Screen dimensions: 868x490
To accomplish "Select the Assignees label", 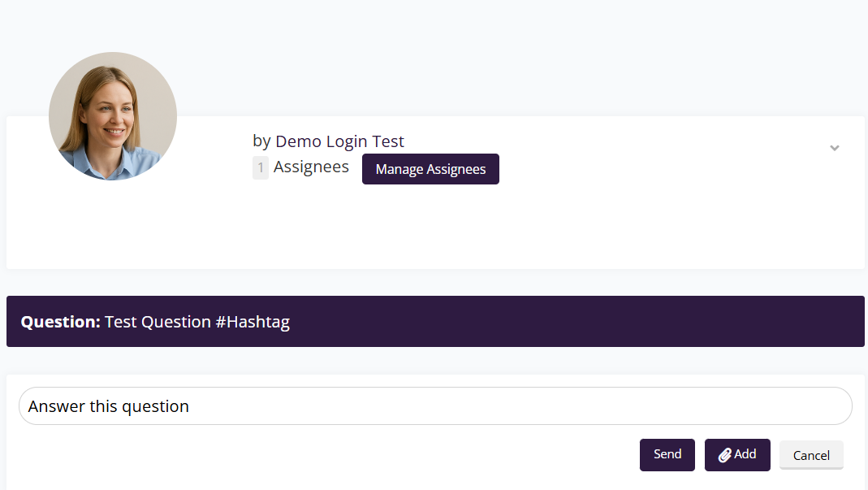I will (311, 167).
